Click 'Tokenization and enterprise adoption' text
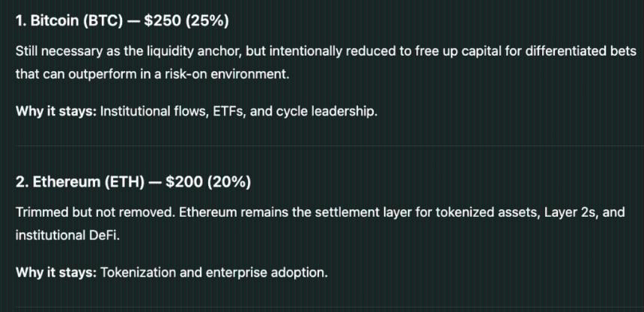 coord(214,272)
